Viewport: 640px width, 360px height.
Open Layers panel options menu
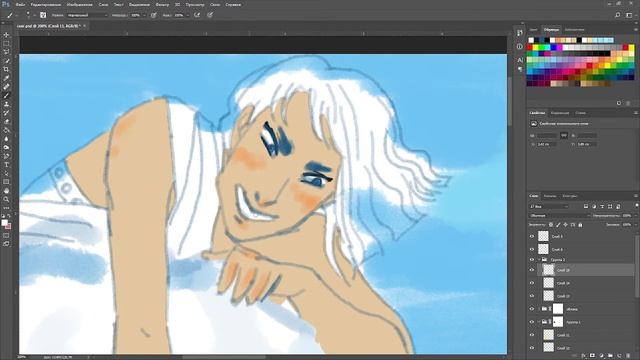pyautogui.click(x=636, y=196)
